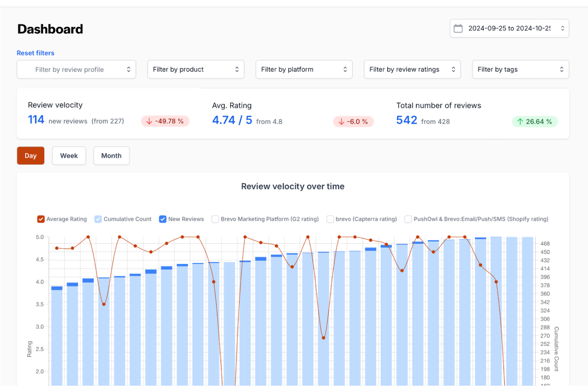Select the Day view tab
588x392 pixels.
pyautogui.click(x=31, y=156)
